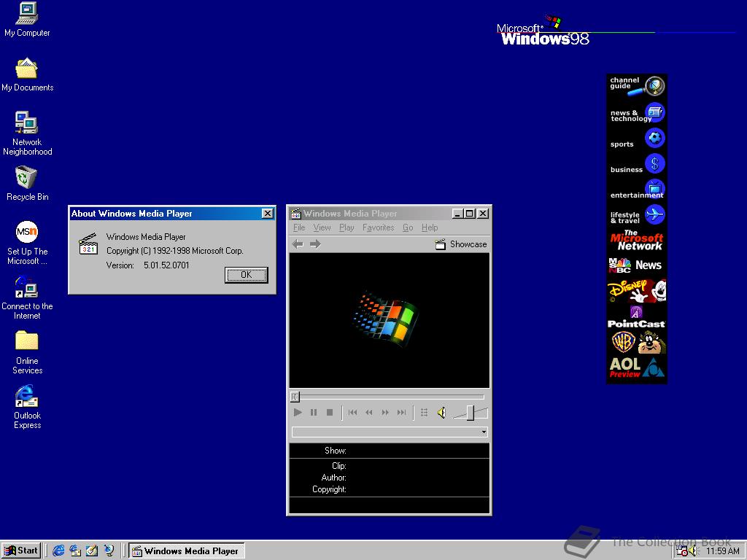
Task: Open the Help menu
Action: coord(430,227)
